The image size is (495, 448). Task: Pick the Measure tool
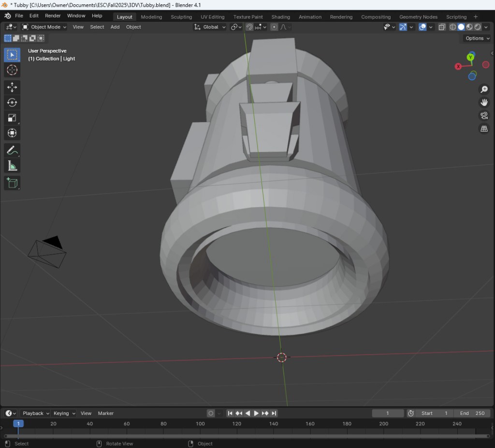[x=12, y=166]
